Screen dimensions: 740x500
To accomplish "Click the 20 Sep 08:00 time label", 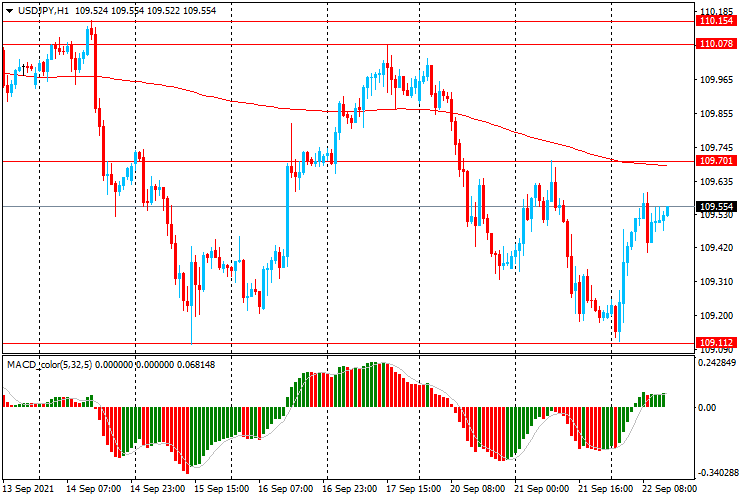I will (x=478, y=489).
